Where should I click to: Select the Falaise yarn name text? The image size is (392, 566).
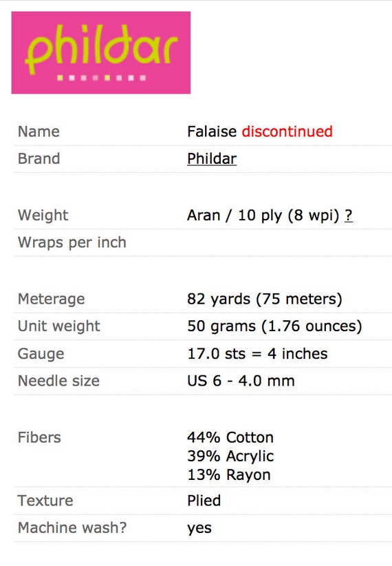pos(212,132)
